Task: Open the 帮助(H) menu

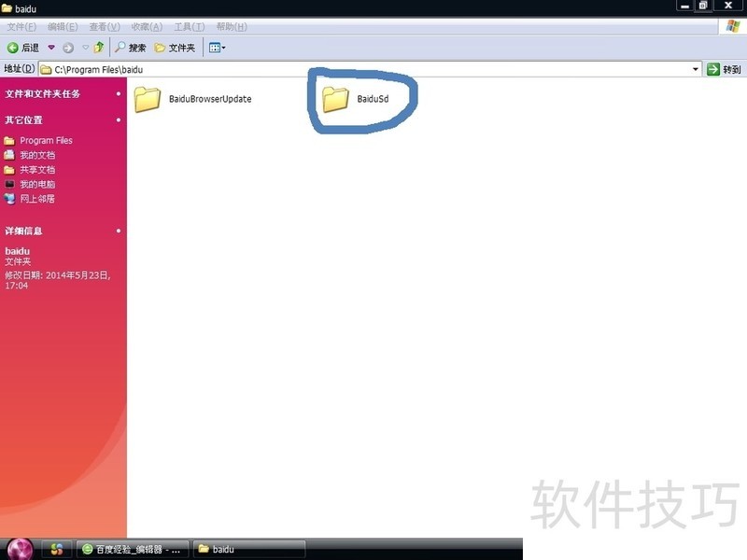Action: (232, 27)
